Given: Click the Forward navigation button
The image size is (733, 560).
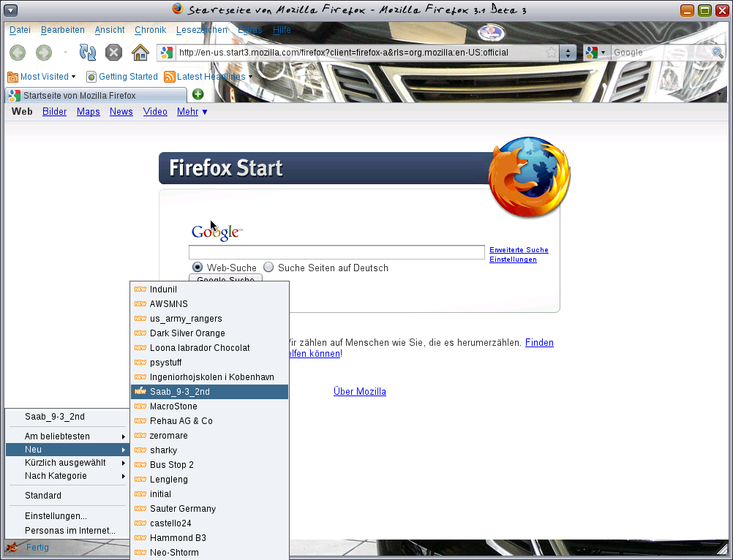Looking at the screenshot, I should (x=44, y=53).
